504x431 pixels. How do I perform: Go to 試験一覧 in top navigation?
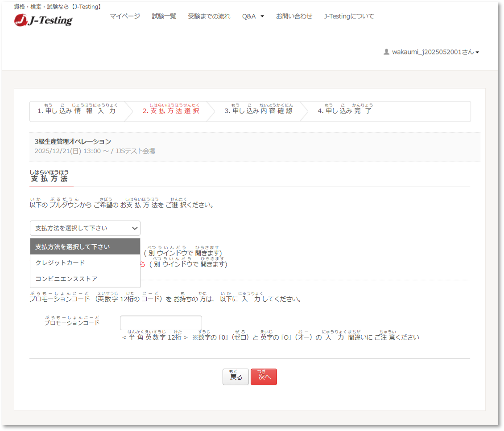pos(164,16)
